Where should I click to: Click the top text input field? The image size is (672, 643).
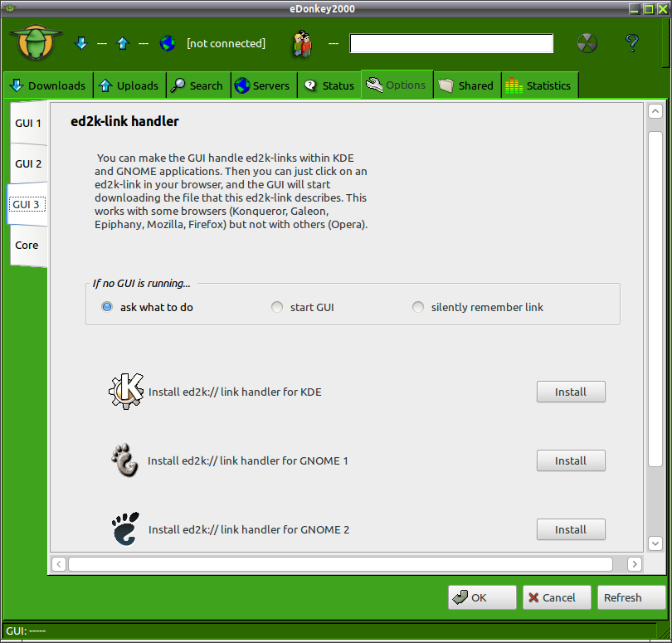[451, 43]
